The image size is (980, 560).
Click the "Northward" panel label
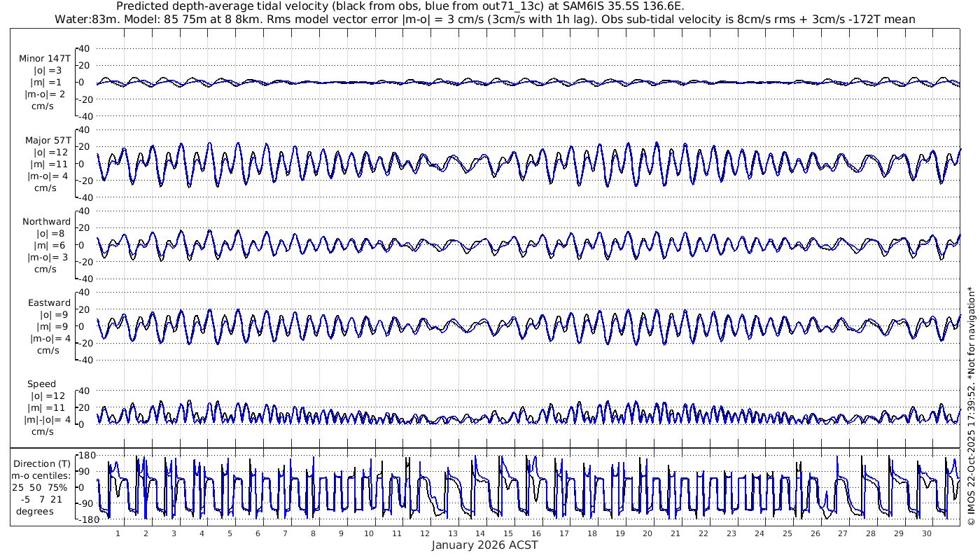point(46,222)
